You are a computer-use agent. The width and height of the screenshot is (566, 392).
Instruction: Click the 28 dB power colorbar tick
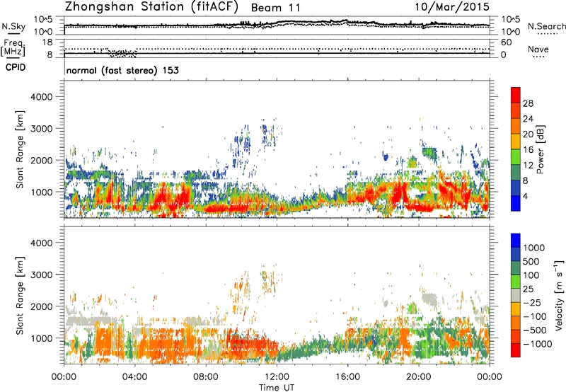pos(528,103)
